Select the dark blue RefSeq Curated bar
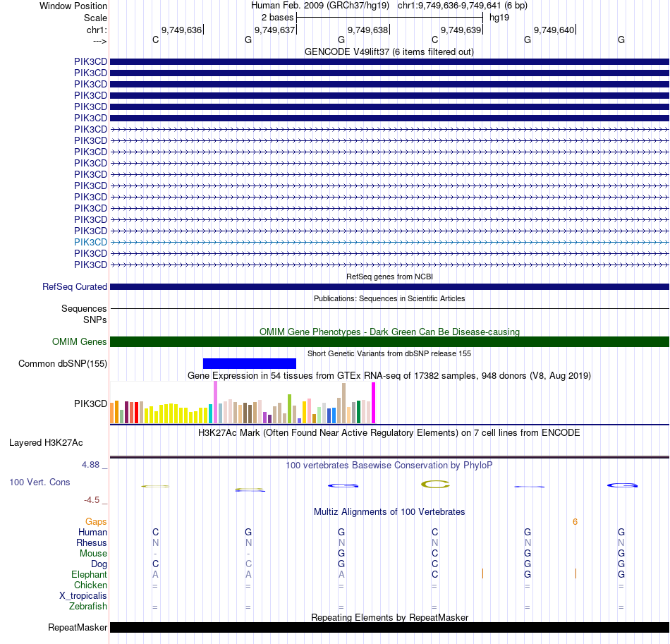Screen dimensions: 670x644 pos(389,287)
